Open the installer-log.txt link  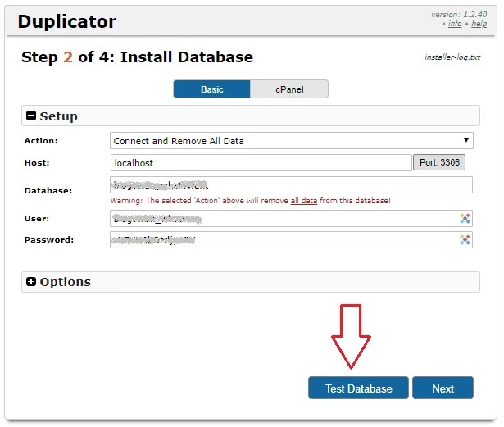(452, 57)
